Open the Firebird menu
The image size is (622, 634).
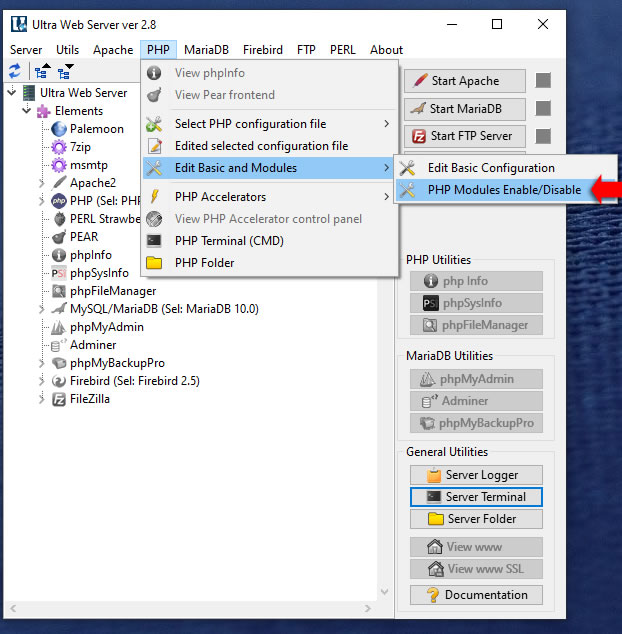click(263, 50)
